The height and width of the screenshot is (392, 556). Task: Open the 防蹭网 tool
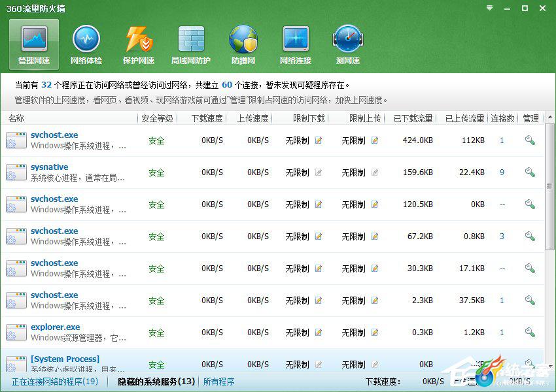click(243, 44)
